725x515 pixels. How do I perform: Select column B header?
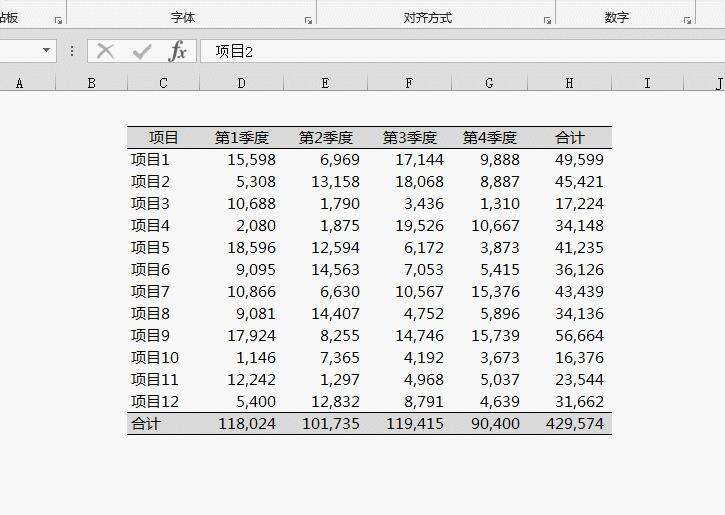coord(92,83)
